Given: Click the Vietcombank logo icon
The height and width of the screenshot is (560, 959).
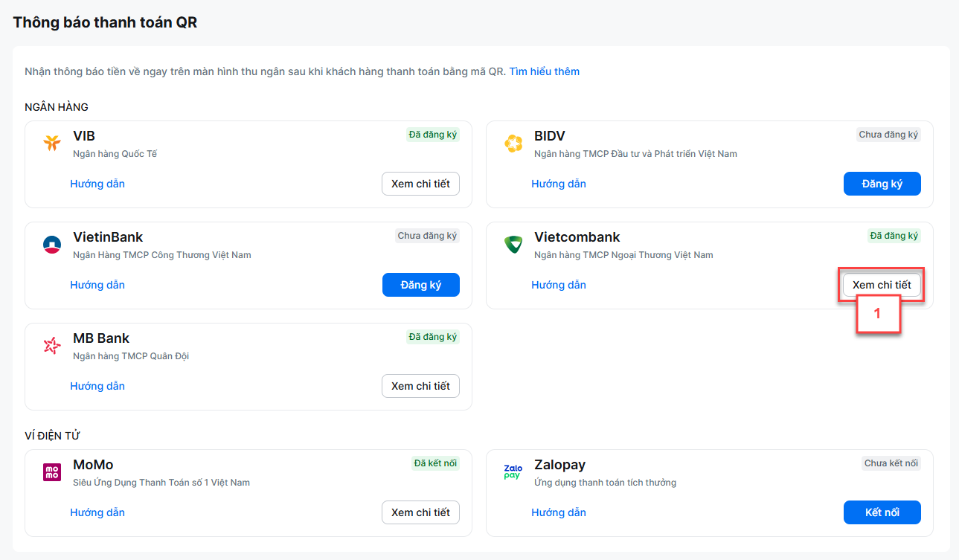Looking at the screenshot, I should 513,245.
